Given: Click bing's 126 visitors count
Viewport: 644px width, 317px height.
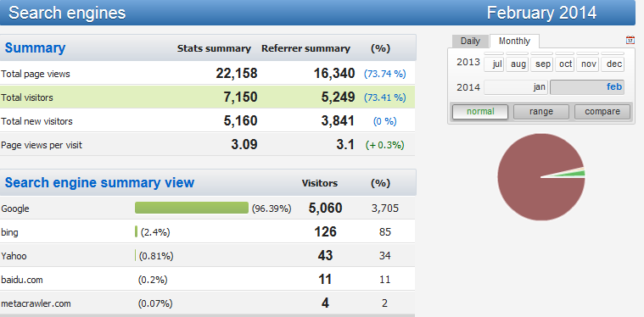Looking at the screenshot, I should (x=325, y=232).
